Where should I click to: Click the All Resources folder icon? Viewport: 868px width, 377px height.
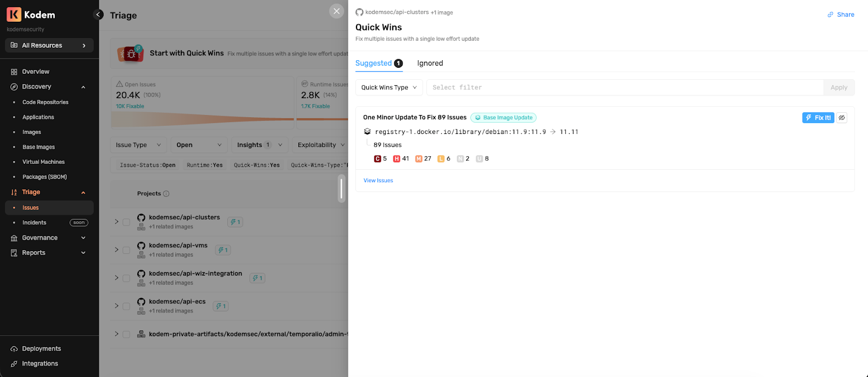14,46
